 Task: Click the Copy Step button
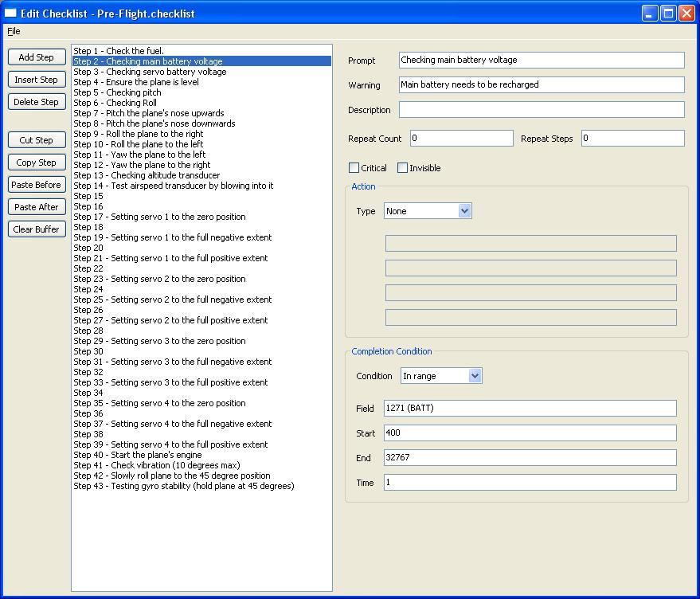tap(36, 162)
